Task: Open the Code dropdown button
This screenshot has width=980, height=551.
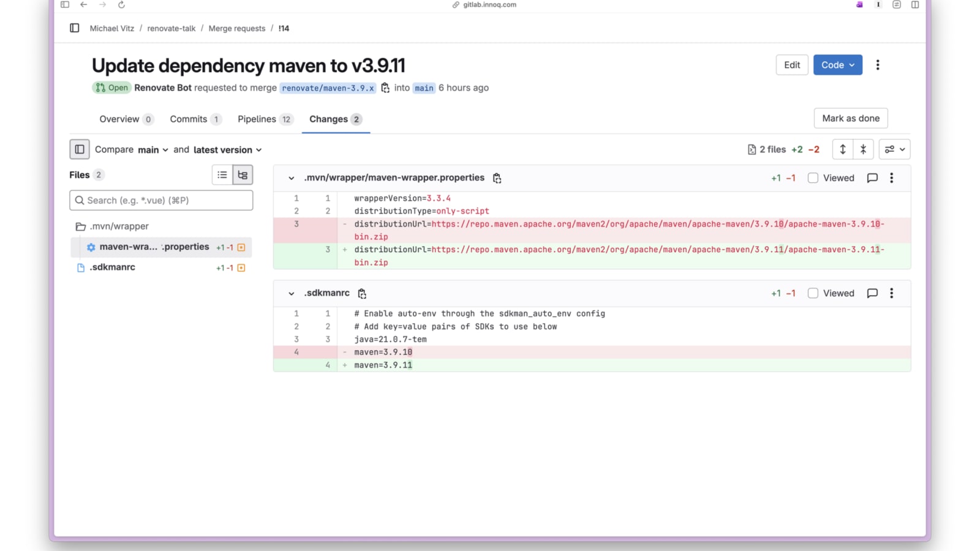Action: (x=838, y=65)
